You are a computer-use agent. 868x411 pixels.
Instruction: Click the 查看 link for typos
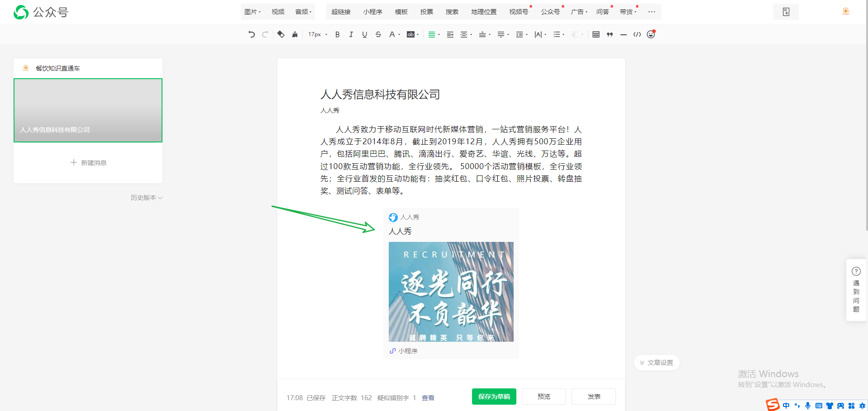[x=428, y=398]
